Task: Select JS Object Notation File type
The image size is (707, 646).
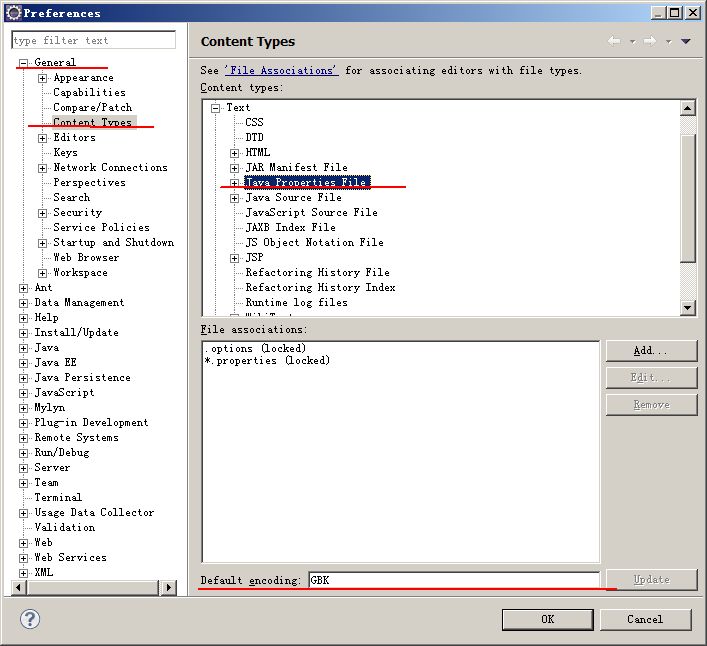Action: pos(314,243)
